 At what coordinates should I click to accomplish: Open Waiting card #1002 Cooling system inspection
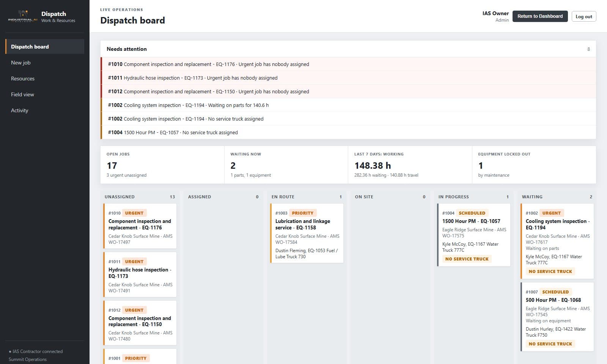tap(557, 241)
